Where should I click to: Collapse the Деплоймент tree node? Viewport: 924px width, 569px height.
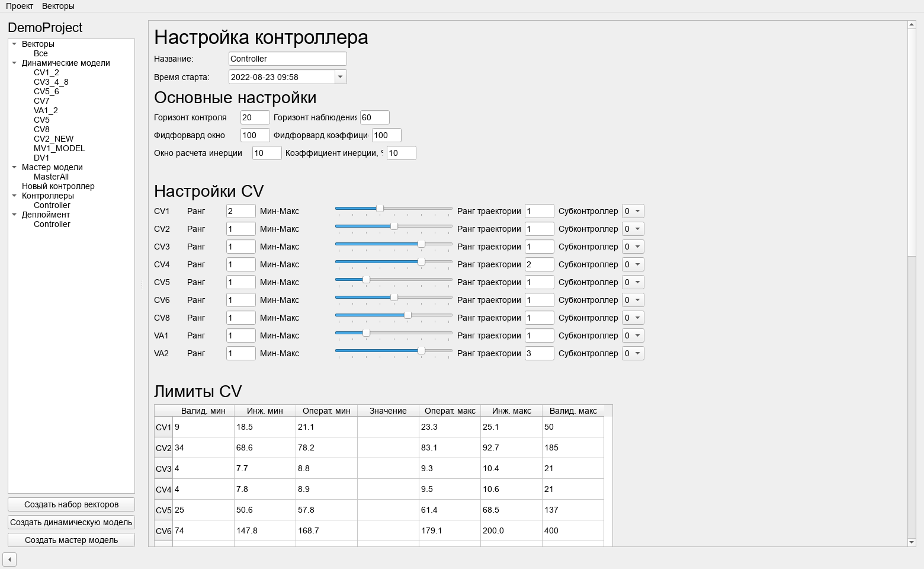click(x=14, y=215)
